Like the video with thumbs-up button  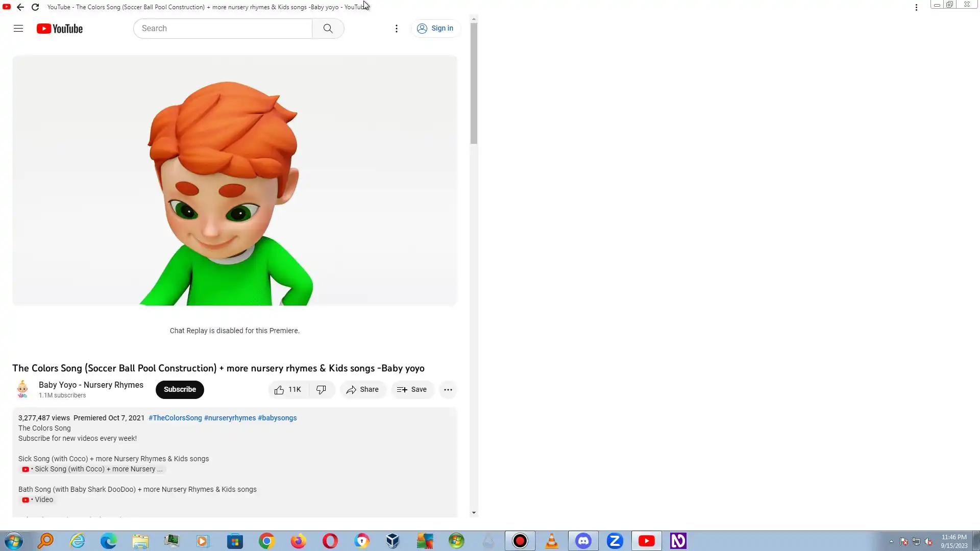pos(288,390)
